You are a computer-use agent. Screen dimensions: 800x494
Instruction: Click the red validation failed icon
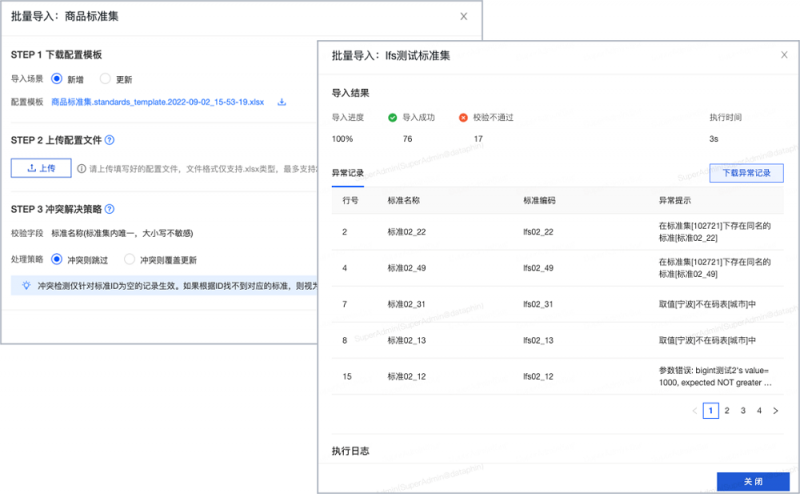463,117
